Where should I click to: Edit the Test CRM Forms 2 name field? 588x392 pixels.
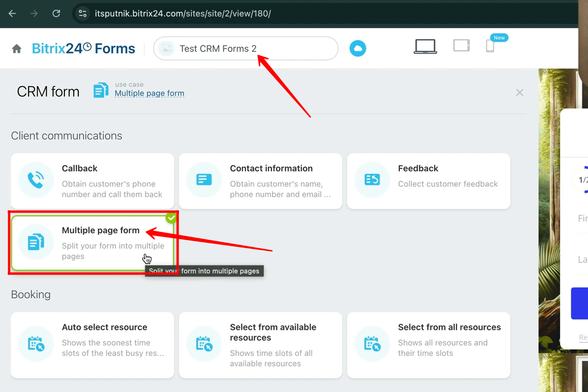tap(246, 49)
